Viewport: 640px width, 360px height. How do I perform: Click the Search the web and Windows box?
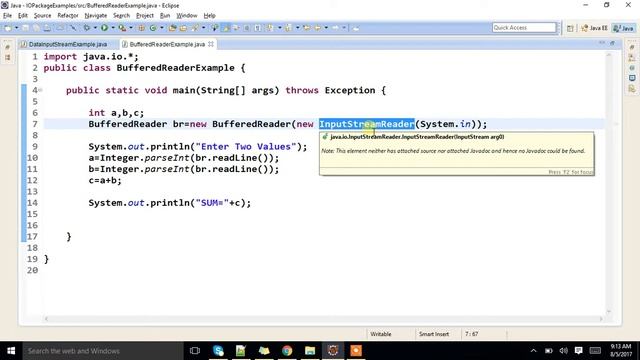(102, 351)
